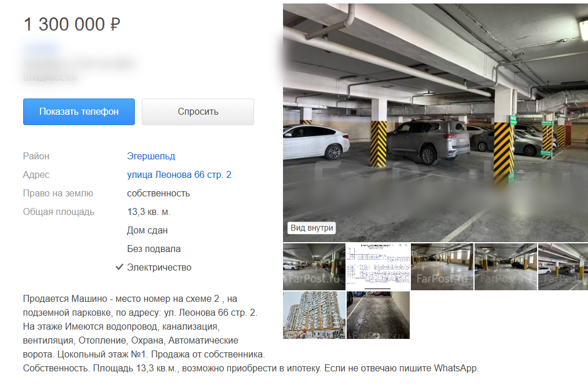Click the Общая площадь label
588x387 pixels.
(58, 211)
